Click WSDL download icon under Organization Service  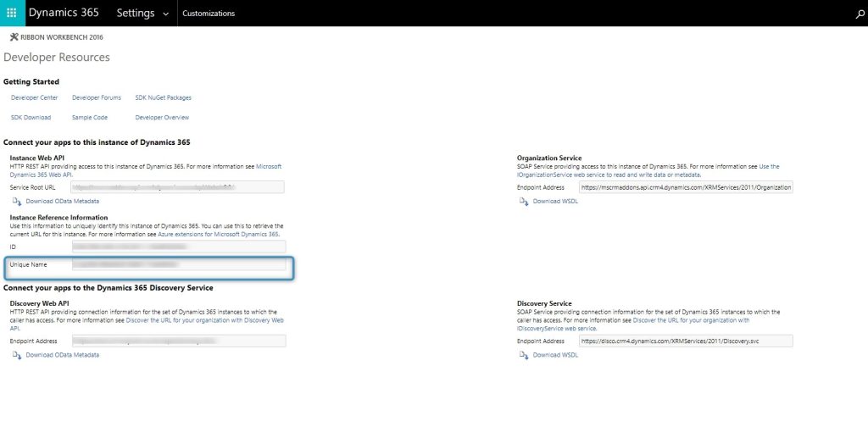pyautogui.click(x=524, y=202)
